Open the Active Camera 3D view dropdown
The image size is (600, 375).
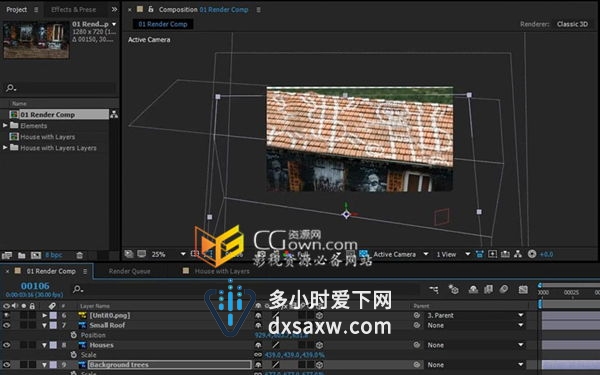tap(400, 254)
